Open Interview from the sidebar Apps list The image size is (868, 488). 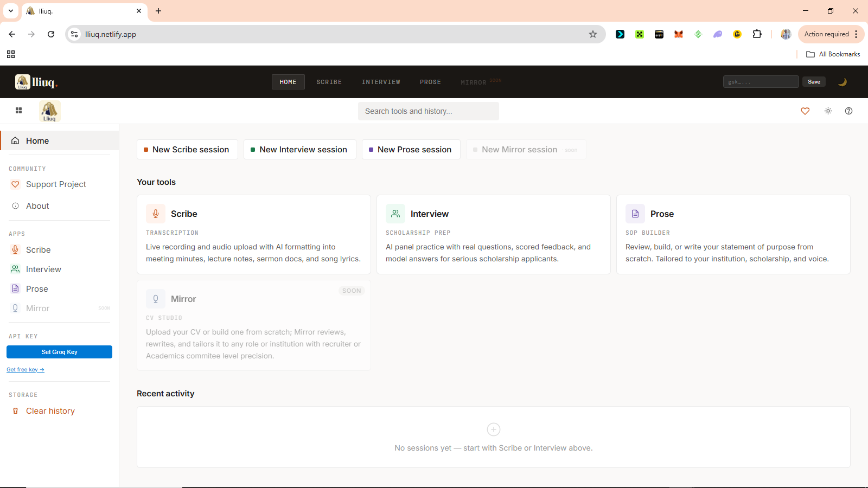tap(60, 269)
